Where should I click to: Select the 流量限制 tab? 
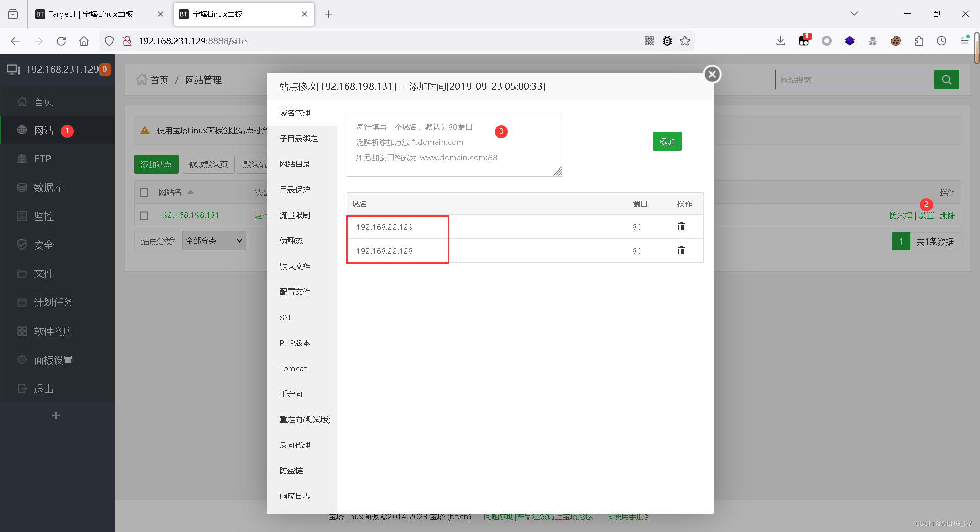[x=302, y=215]
